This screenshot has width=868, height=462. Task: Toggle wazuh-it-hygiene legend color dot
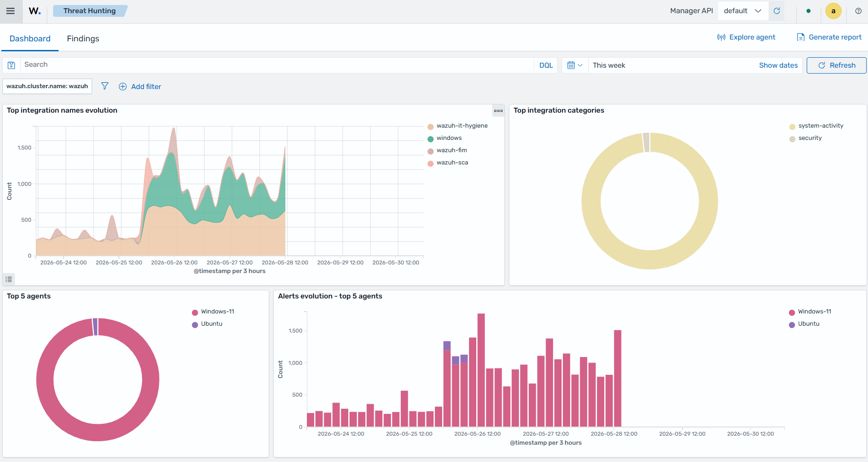(x=430, y=126)
